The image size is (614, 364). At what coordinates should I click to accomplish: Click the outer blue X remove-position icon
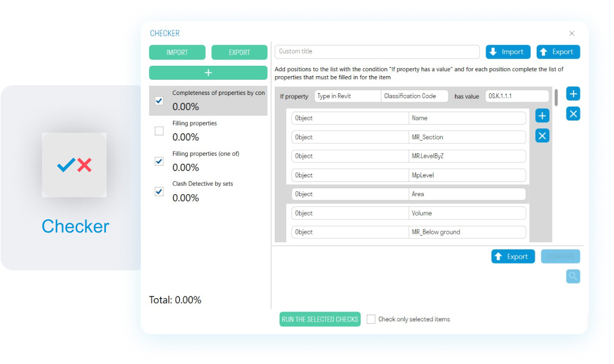tap(573, 114)
